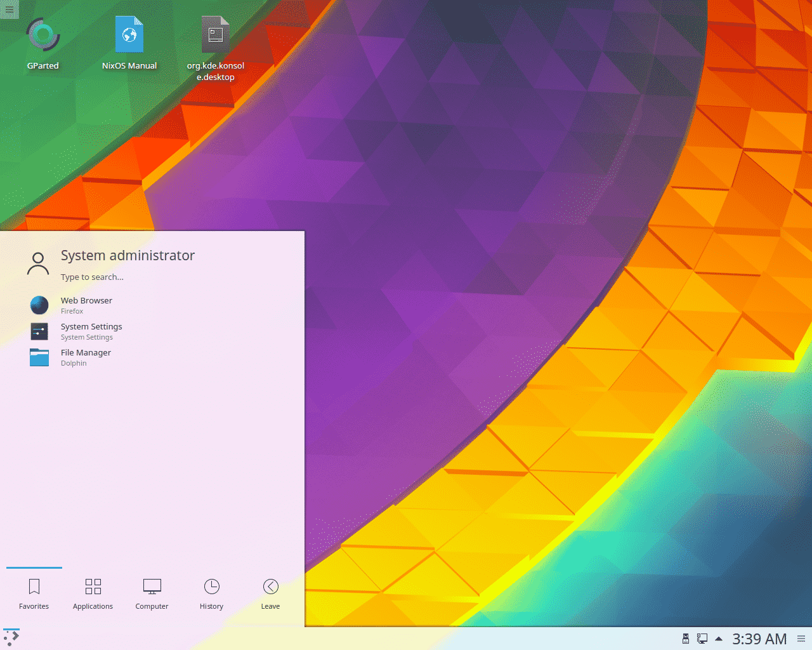This screenshot has width=812, height=650.
Task: Click the 3:39 AM clock
Action: tap(759, 639)
